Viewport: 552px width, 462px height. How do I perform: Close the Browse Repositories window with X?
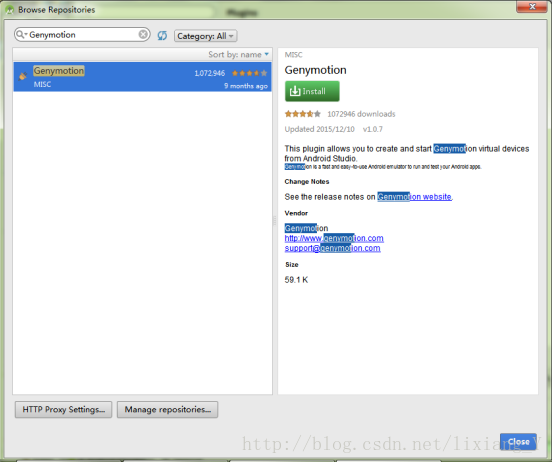[532, 6]
